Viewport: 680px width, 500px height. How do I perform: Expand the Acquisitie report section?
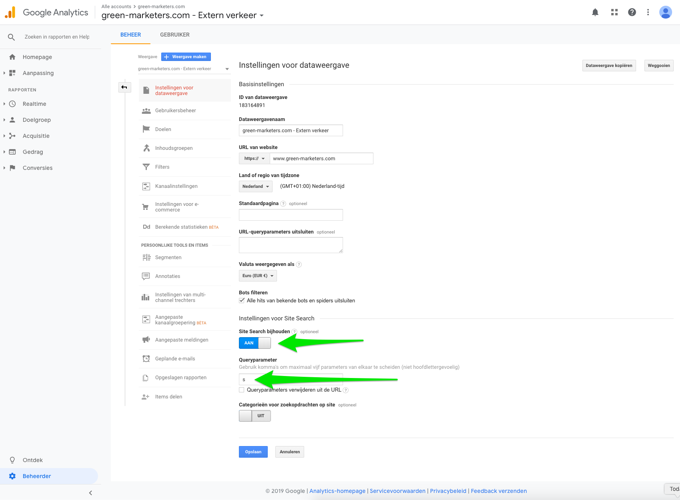[x=35, y=136]
